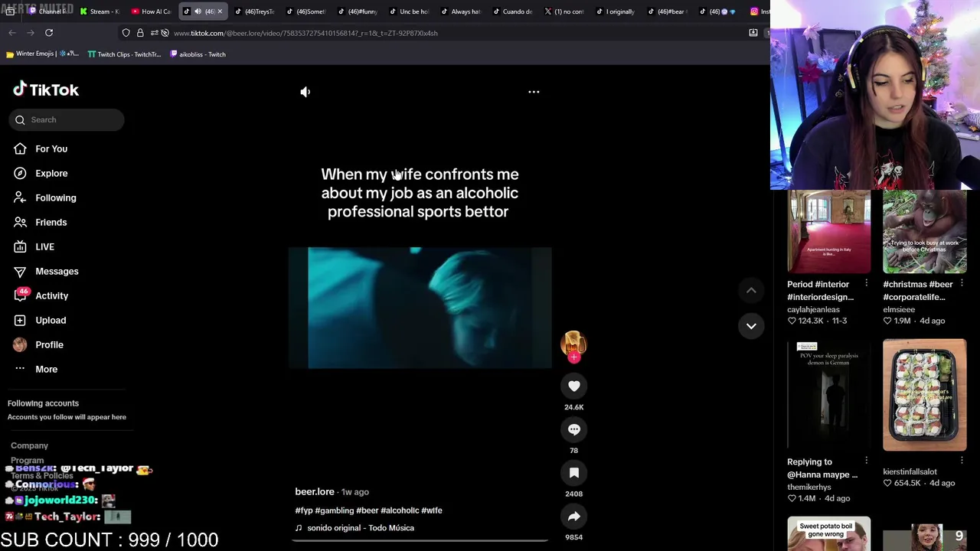Open the sleep paralysis demon video thumbnail
Viewport: 980px width, 551px height.
829,395
